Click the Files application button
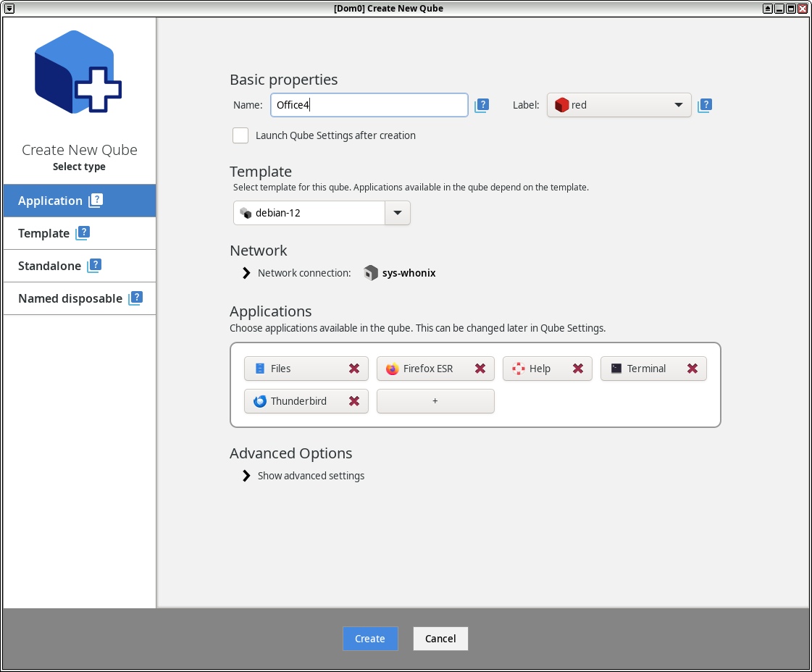 306,369
